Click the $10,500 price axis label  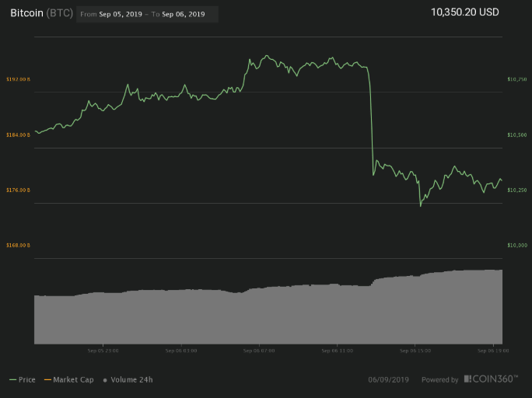click(517, 135)
